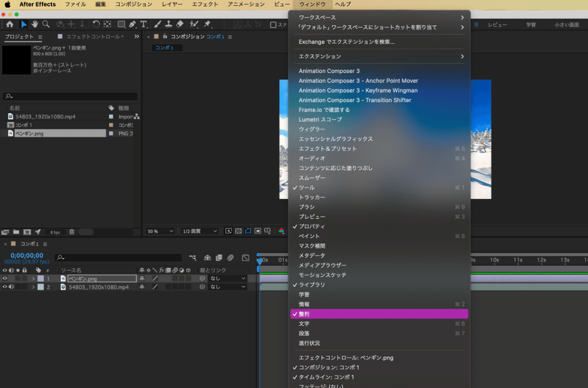Screen dimensions: 588x388
Task: Select the Pan Behind anchor point tool
Action: point(107,24)
